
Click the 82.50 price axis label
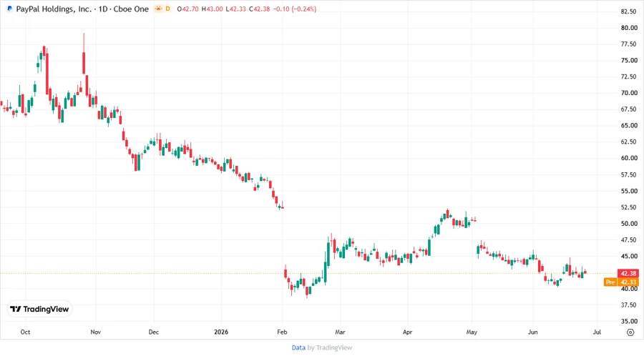pyautogui.click(x=629, y=11)
